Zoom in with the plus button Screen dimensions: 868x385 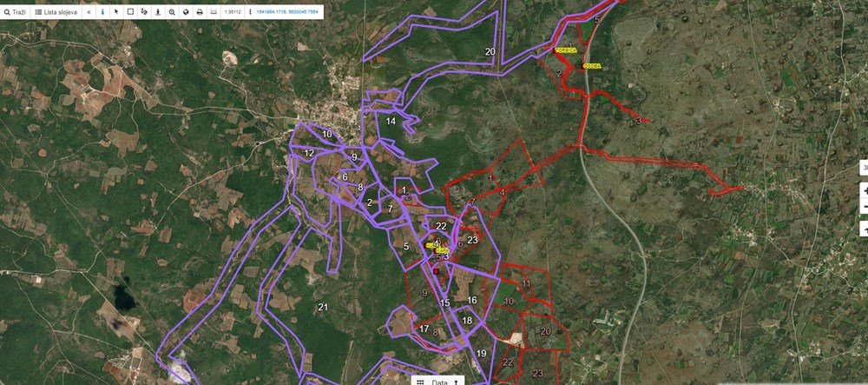click(864, 189)
